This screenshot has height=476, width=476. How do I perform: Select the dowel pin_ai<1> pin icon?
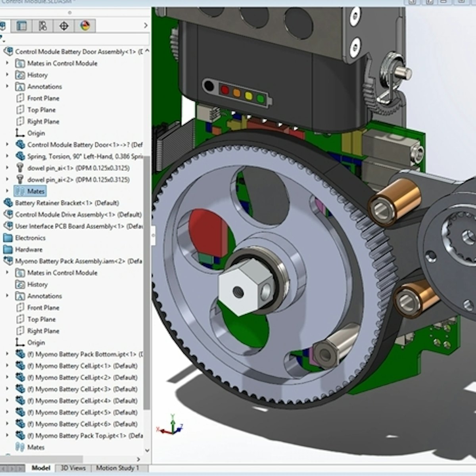(x=19, y=168)
